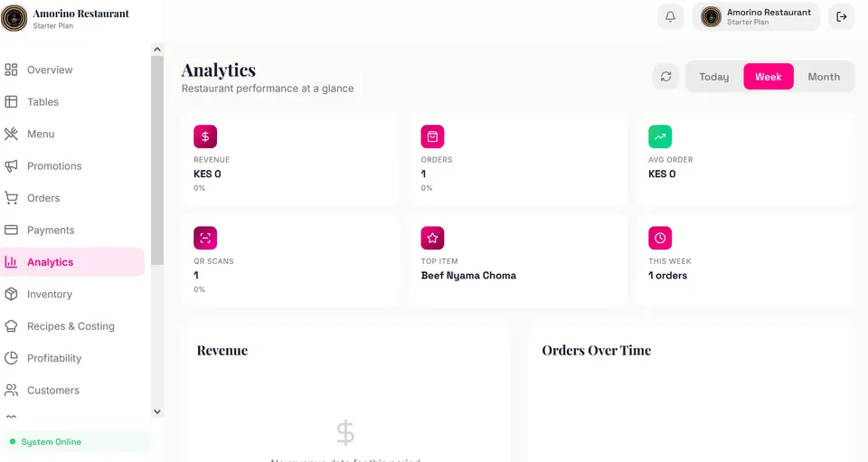Image resolution: width=868 pixels, height=462 pixels.
Task: Click the This Week clock icon
Action: point(660,238)
